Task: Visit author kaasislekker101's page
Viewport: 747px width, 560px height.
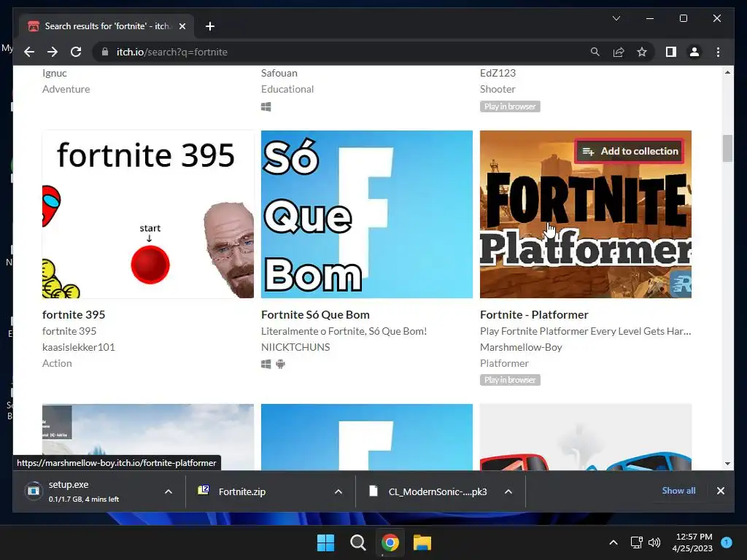Action: [79, 347]
